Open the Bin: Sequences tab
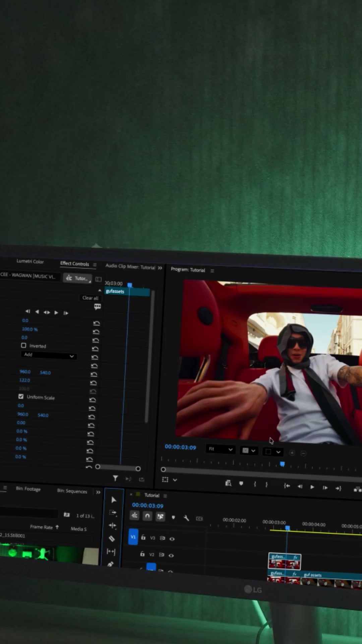Viewport: 362px width, 644px height. [72, 491]
